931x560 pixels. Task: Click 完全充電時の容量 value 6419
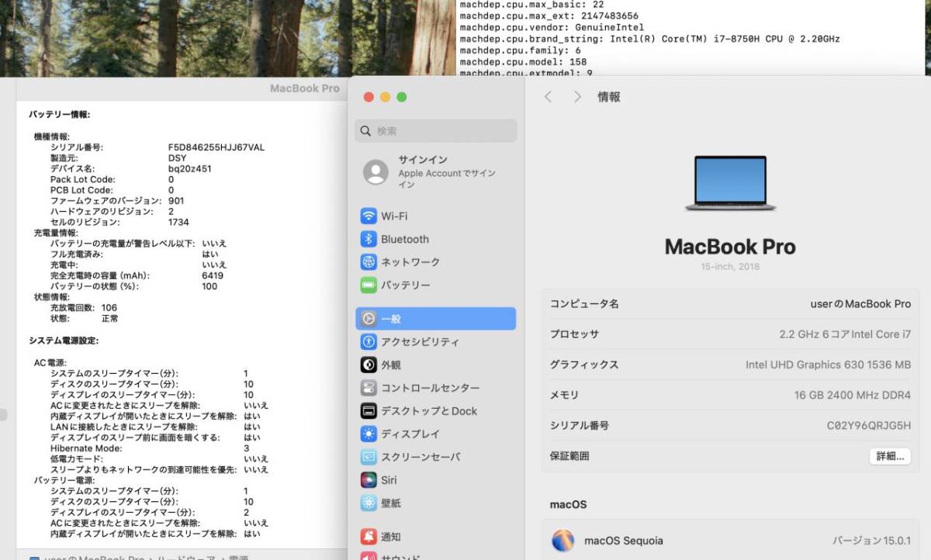point(213,275)
